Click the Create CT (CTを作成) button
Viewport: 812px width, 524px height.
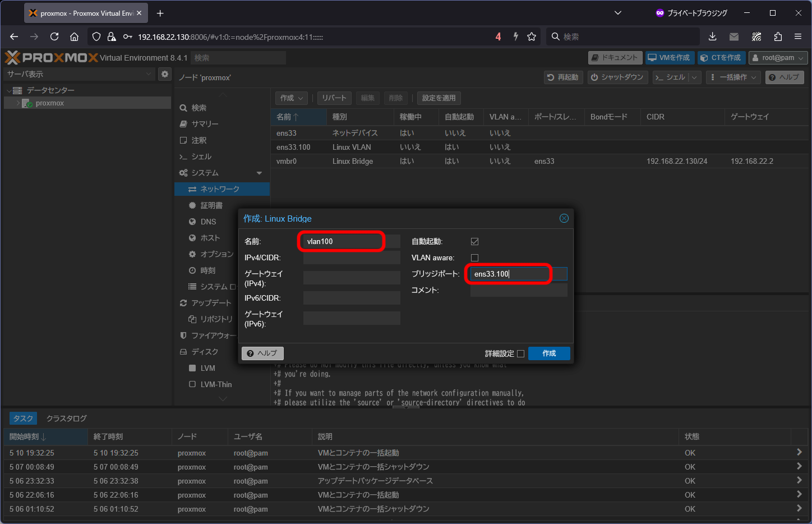(721, 58)
